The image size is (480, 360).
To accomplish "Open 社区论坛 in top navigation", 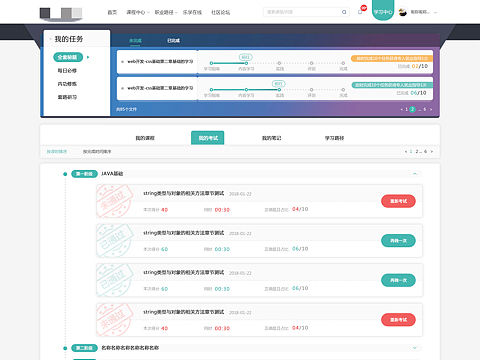I will [x=221, y=12].
